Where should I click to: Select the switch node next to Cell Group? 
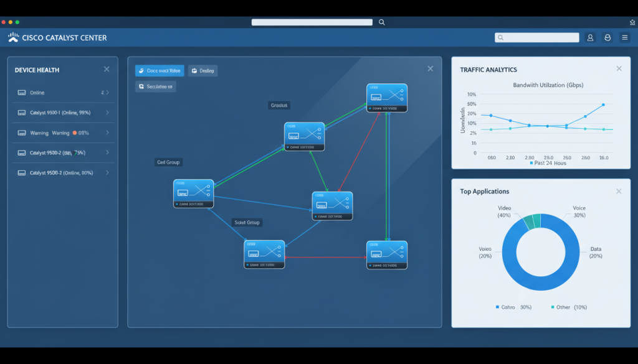pos(194,194)
